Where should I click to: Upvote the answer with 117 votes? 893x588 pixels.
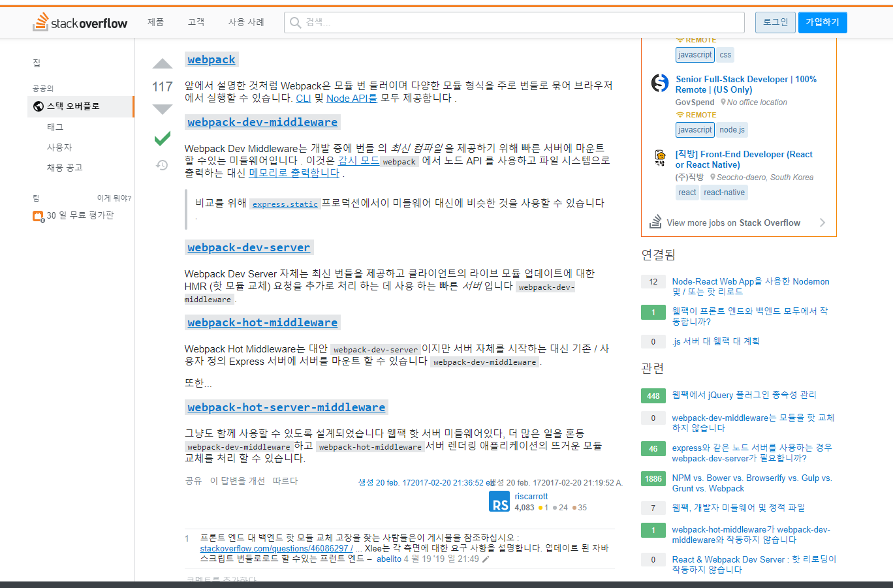(x=163, y=64)
